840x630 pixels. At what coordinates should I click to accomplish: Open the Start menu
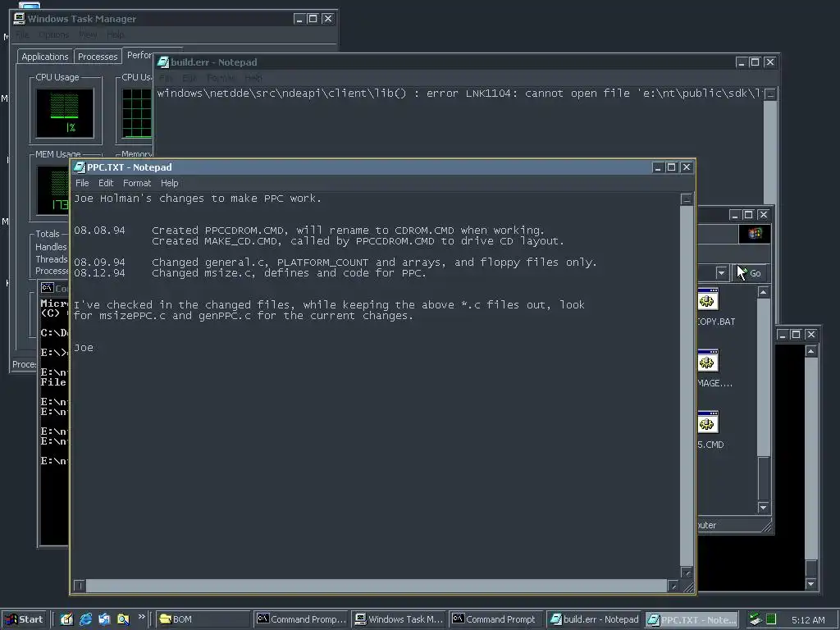coord(24,619)
